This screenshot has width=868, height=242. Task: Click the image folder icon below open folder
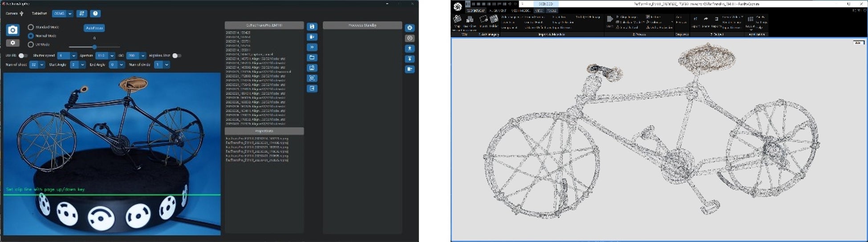coord(312,68)
